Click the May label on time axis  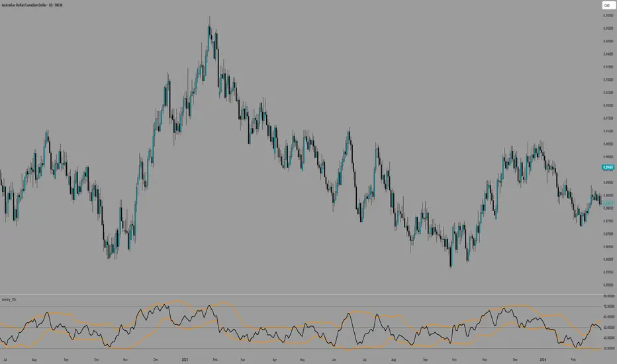click(x=302, y=359)
